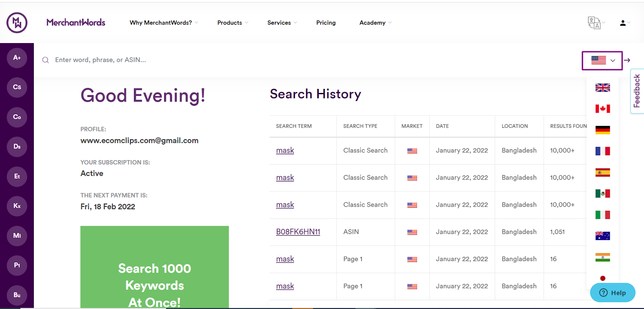
Task: Open the user account icon
Action: click(623, 23)
